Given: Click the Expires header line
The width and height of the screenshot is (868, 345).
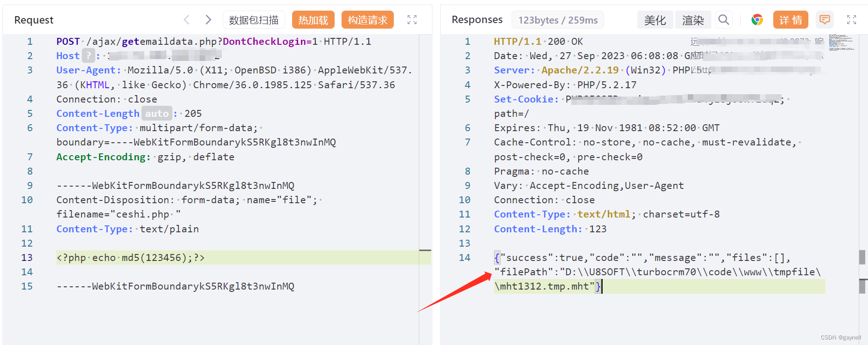Looking at the screenshot, I should point(607,127).
